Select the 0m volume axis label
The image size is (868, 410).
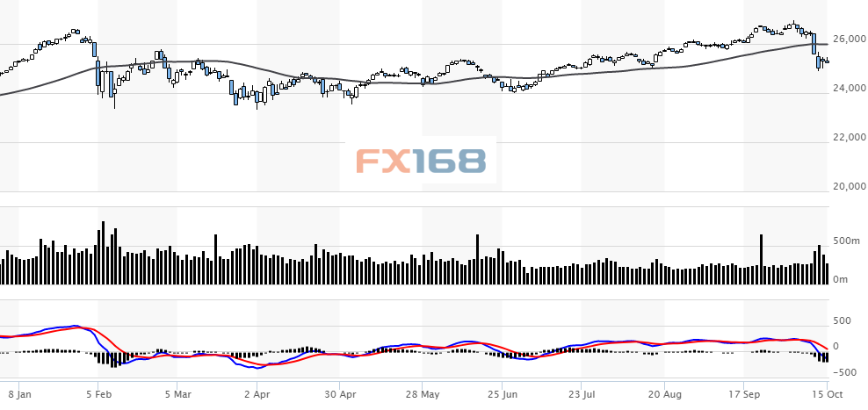tap(842, 279)
